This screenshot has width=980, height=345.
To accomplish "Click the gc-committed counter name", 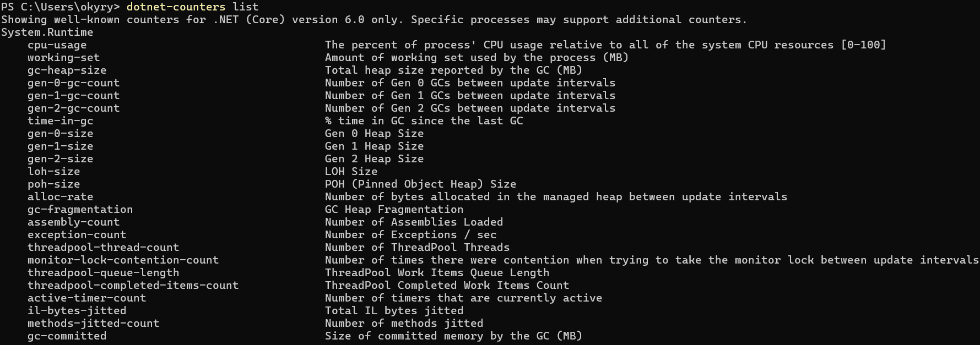I will coord(67,336).
